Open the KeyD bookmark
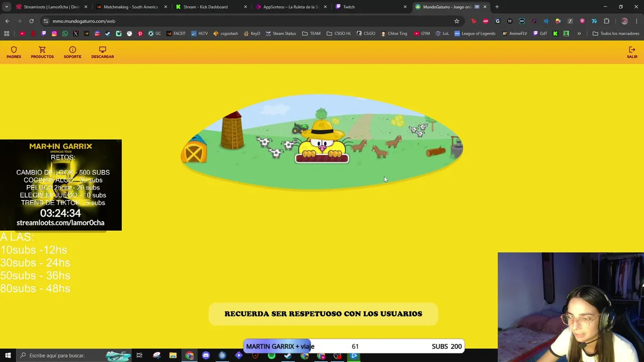 (x=252, y=34)
